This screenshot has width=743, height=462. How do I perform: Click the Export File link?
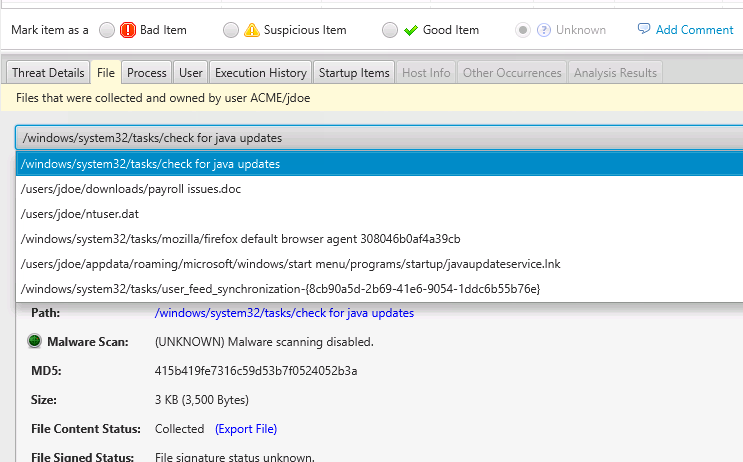245,429
